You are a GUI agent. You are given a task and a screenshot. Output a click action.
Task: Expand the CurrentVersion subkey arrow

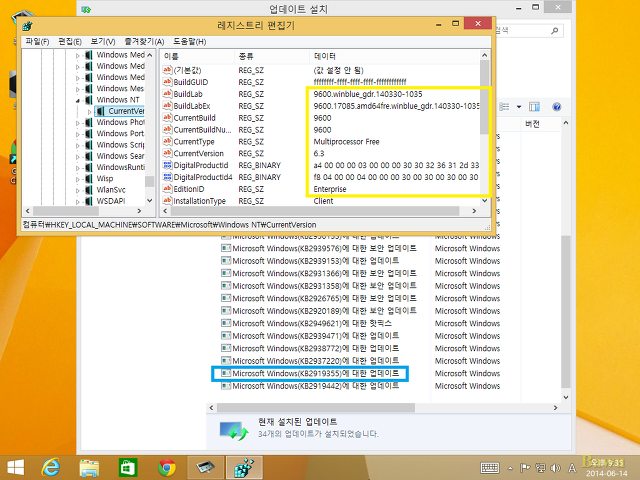89,111
